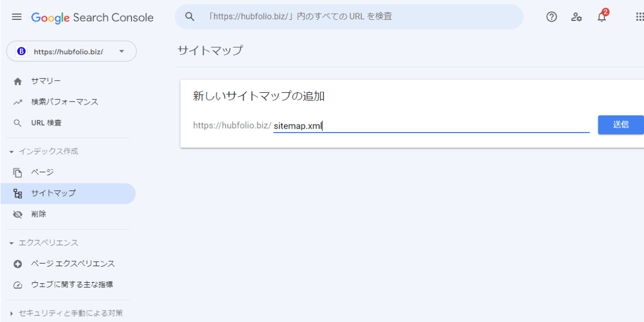Open ウェブに関する主な指標 report
Screen dimensions: 644x322
(x=68, y=285)
